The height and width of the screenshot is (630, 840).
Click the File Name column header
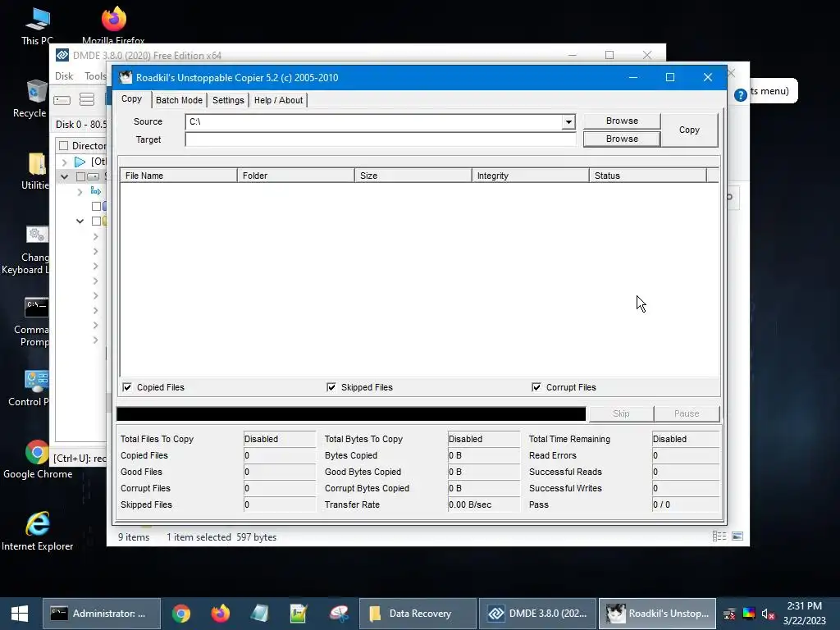(x=178, y=176)
